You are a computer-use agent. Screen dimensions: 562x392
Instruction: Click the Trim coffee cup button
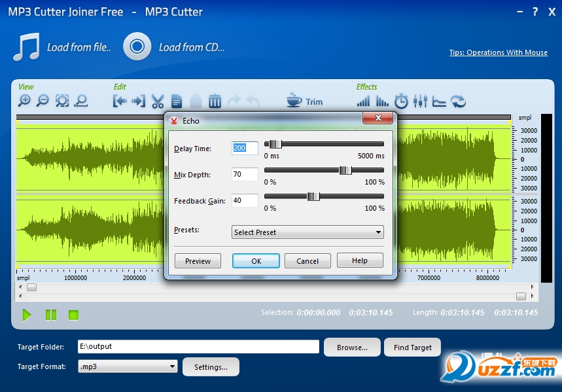305,100
